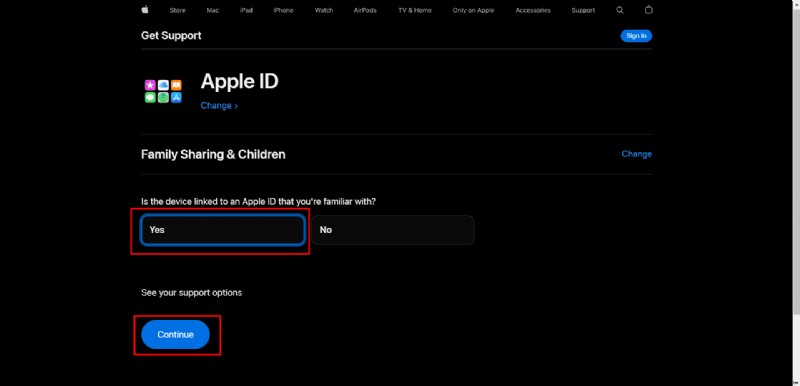Screen dimensions: 800x386
Task: Open the Watch menu
Action: pyautogui.click(x=324, y=10)
